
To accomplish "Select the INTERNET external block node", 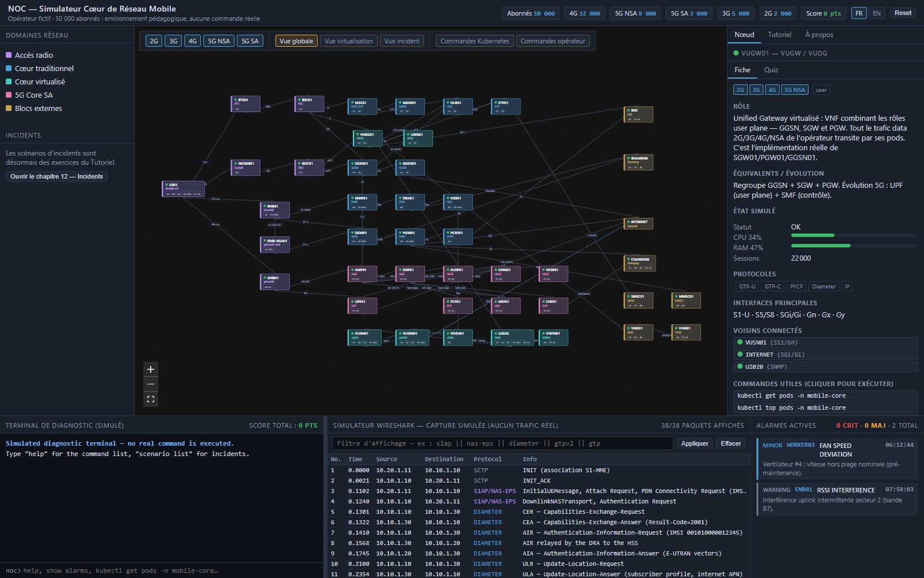I will (x=639, y=224).
